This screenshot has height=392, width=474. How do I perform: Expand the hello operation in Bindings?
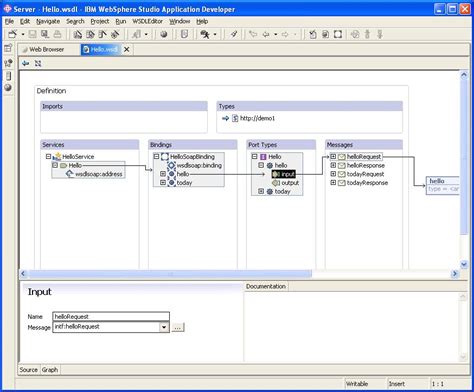[163, 174]
